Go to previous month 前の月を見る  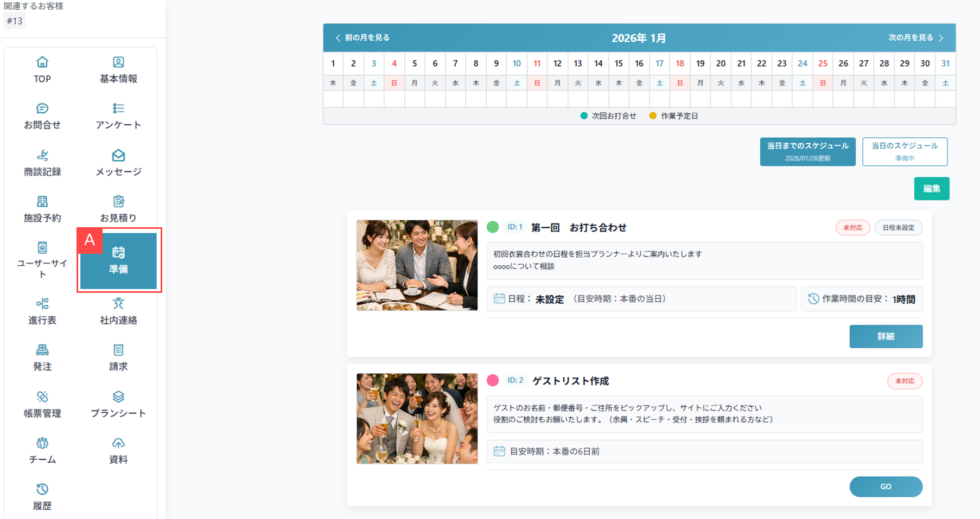(362, 38)
